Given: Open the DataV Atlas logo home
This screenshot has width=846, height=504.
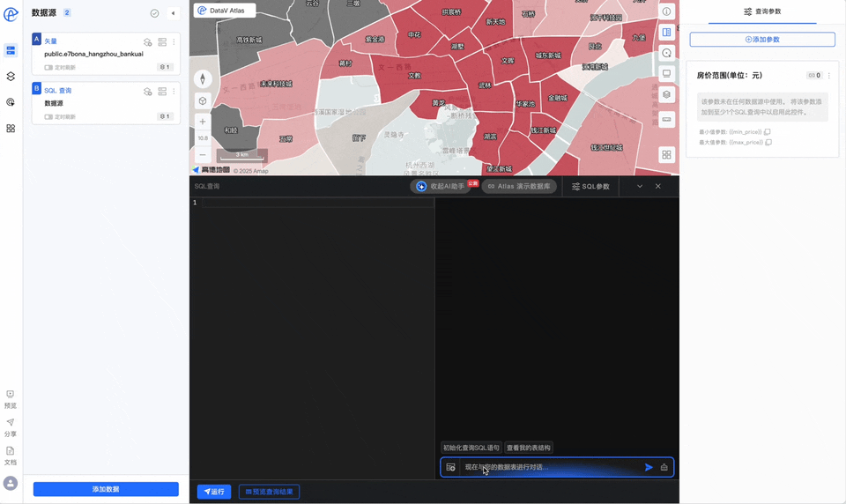Looking at the screenshot, I should [x=11, y=15].
